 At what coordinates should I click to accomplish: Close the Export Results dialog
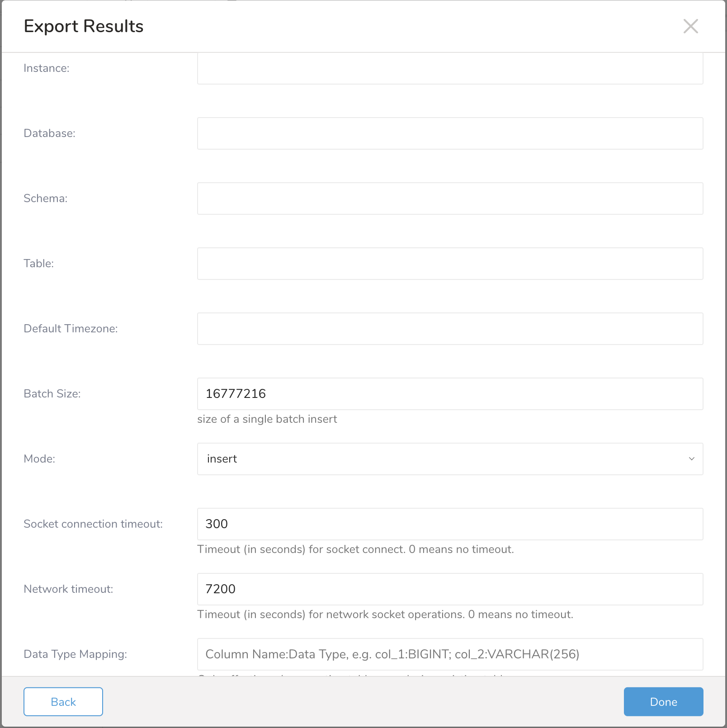click(690, 26)
